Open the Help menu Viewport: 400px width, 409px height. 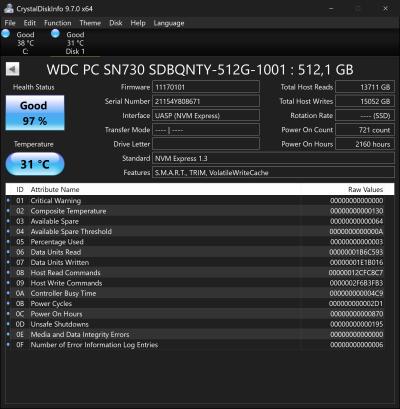[138, 23]
